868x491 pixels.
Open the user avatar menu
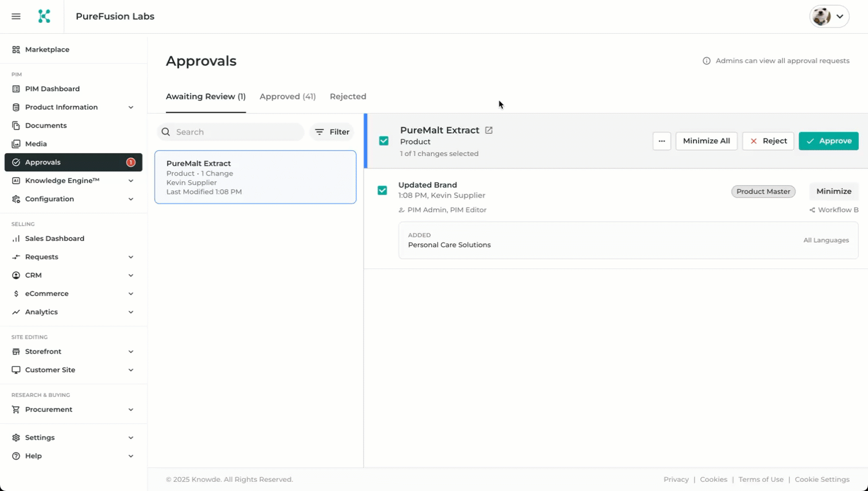(829, 17)
